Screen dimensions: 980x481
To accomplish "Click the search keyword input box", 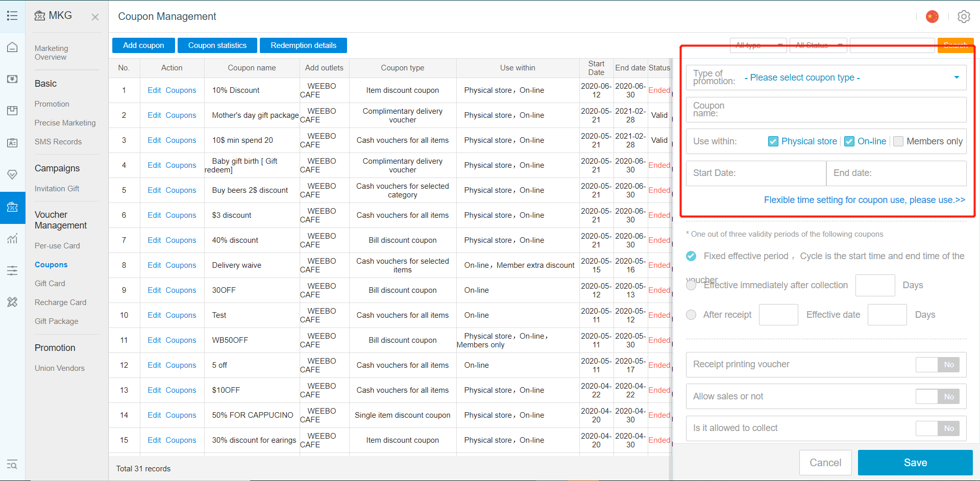I will click(x=892, y=45).
